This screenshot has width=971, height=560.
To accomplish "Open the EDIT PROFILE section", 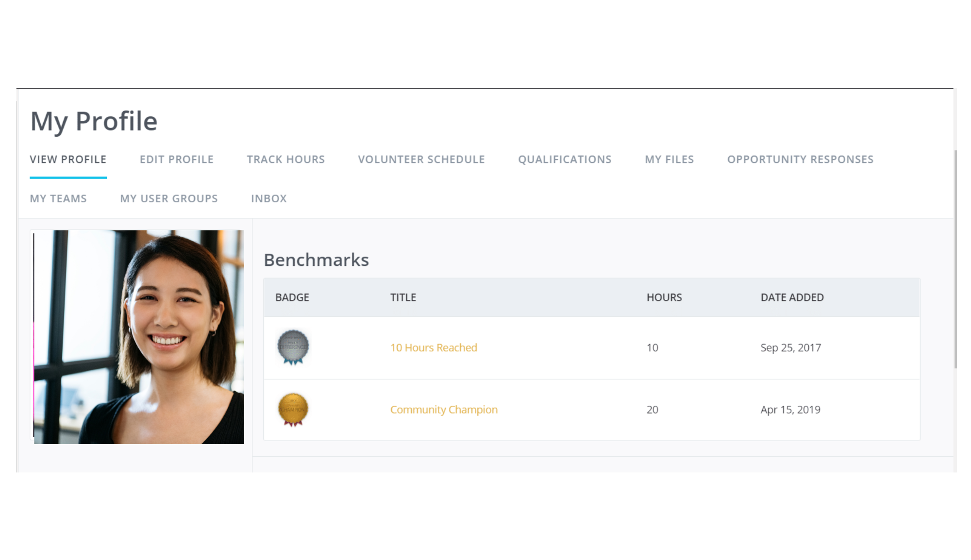I will click(177, 159).
